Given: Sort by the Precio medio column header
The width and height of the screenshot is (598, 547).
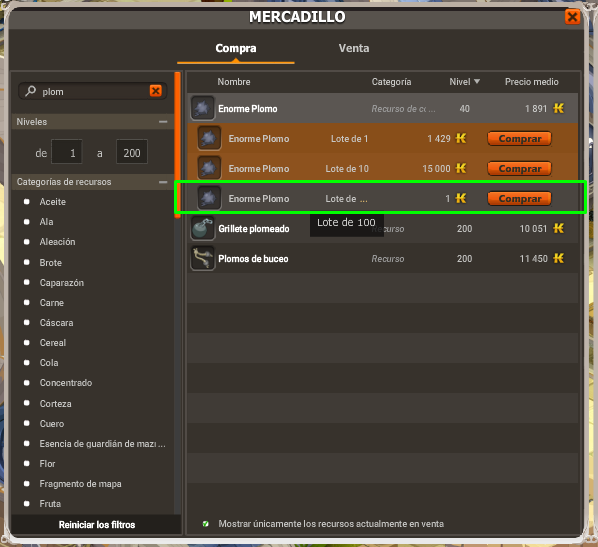Looking at the screenshot, I should click(532, 82).
